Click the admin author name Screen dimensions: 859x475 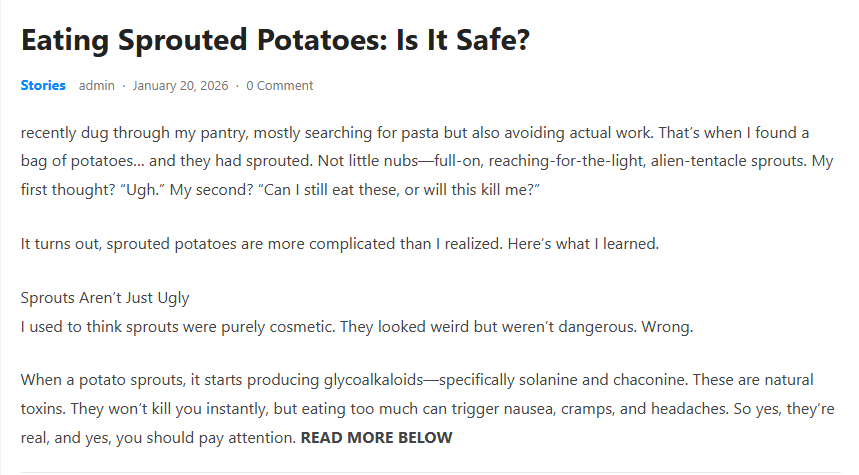[97, 85]
